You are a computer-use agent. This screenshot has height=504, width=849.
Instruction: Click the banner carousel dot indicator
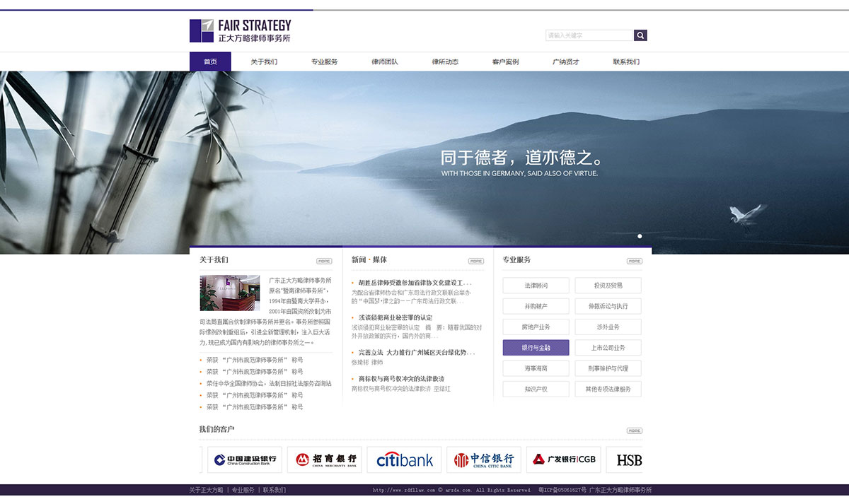pyautogui.click(x=640, y=236)
